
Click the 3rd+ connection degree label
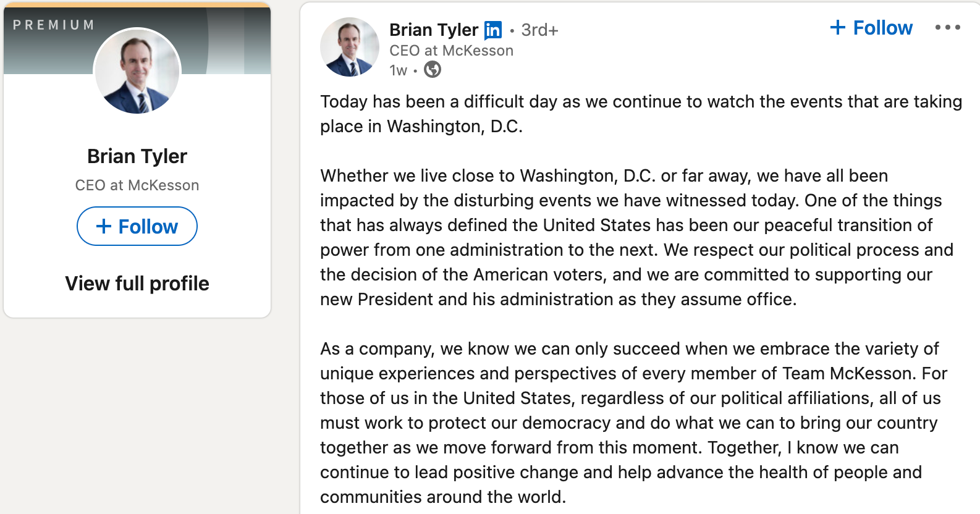pos(539,30)
